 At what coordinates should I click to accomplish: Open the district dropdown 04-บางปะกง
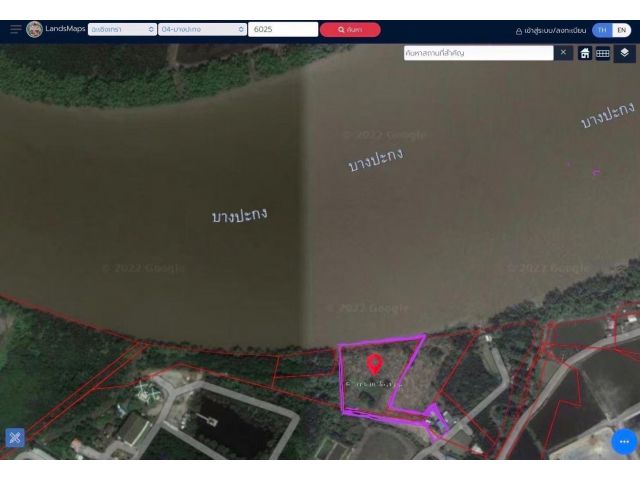202,29
